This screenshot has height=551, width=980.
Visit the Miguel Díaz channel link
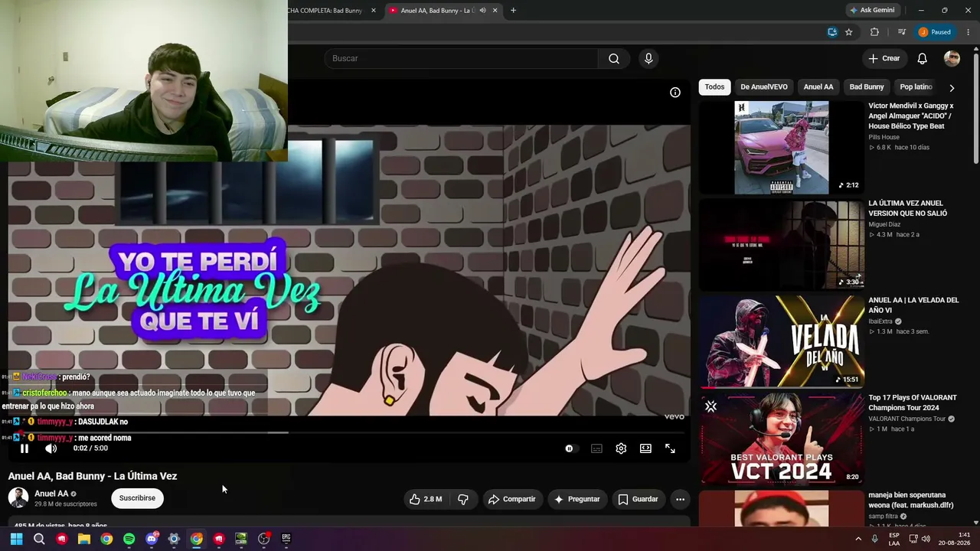click(884, 224)
